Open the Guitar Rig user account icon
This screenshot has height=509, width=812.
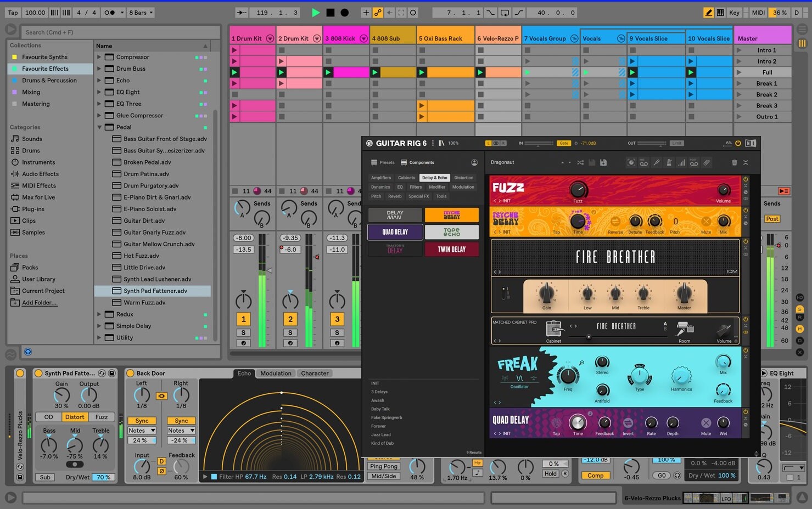pos(474,162)
